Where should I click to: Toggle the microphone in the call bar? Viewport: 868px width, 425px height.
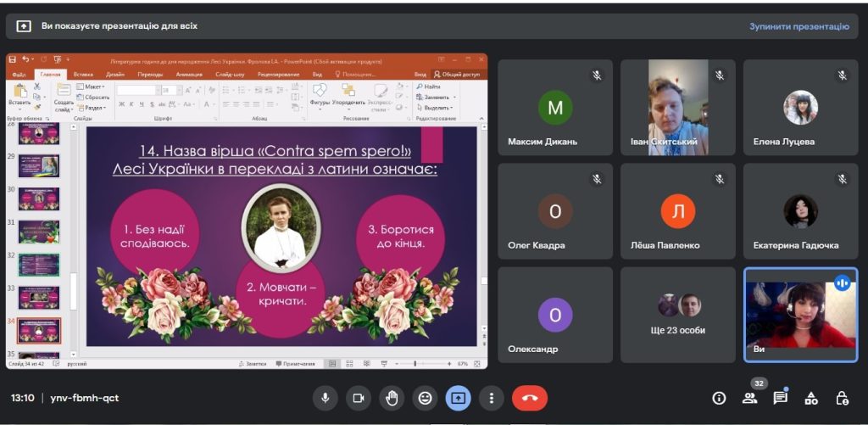(x=325, y=398)
